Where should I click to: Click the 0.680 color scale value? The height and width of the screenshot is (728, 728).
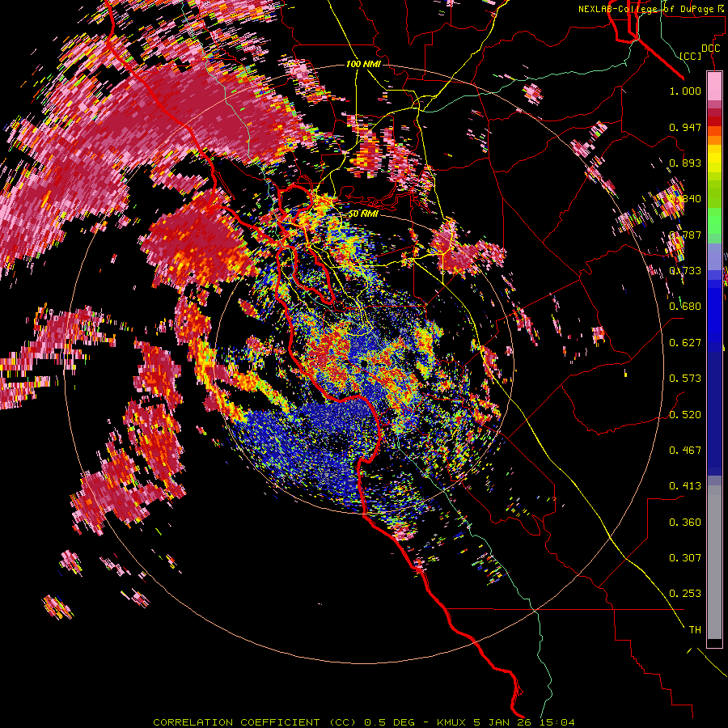685,307
